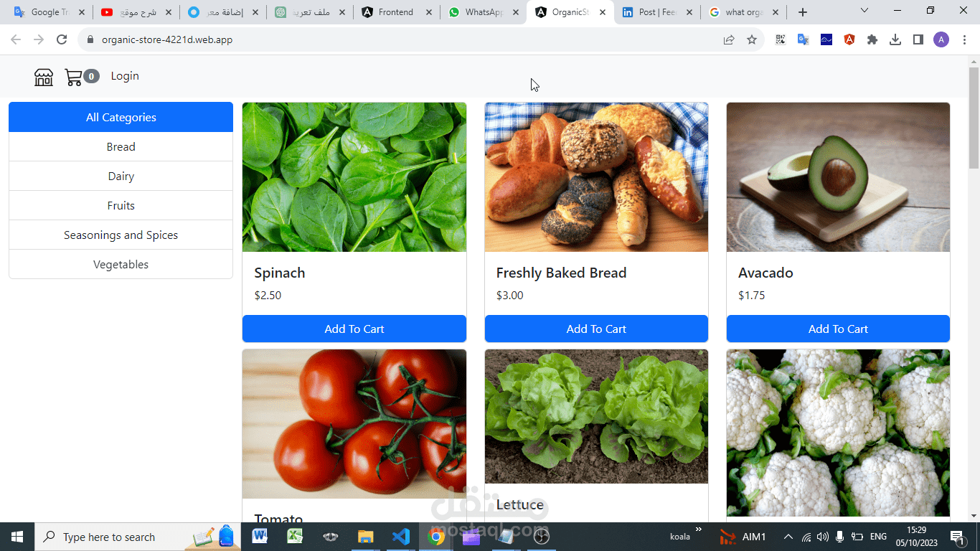Click the cauliflower product image

tap(838, 433)
